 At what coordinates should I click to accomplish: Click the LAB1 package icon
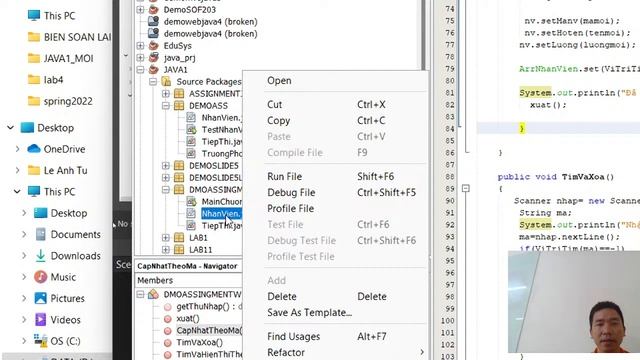pyautogui.click(x=179, y=237)
